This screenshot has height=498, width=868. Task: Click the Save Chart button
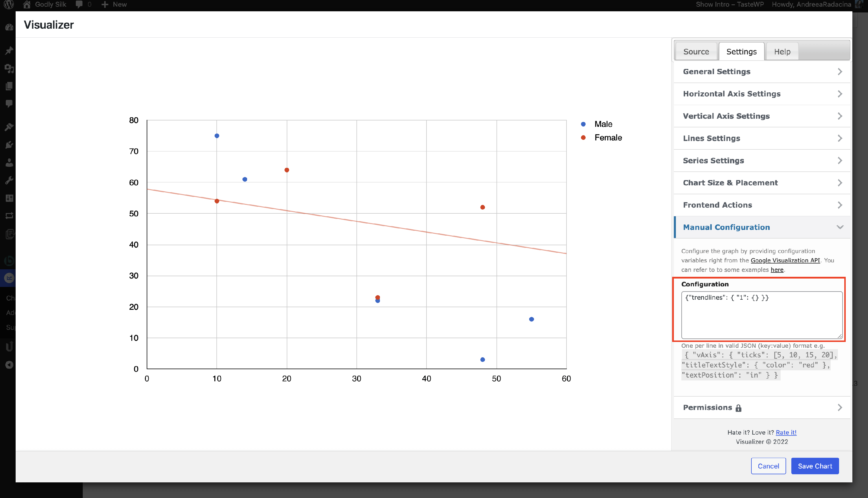tap(815, 466)
